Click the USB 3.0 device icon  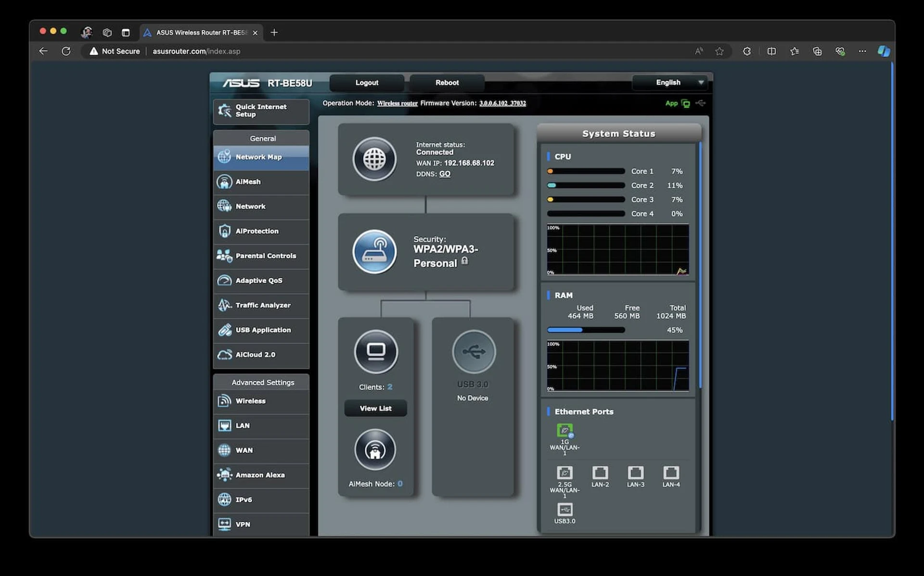tap(474, 352)
